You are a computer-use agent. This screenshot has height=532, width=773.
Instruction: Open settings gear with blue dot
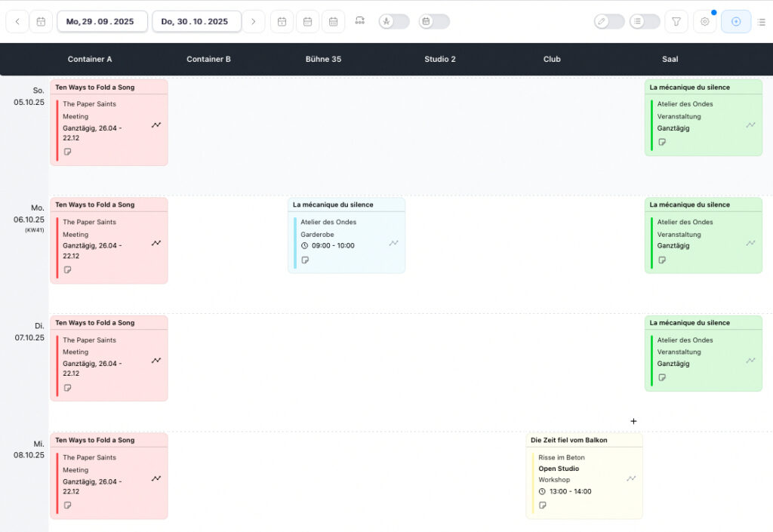[x=705, y=22]
